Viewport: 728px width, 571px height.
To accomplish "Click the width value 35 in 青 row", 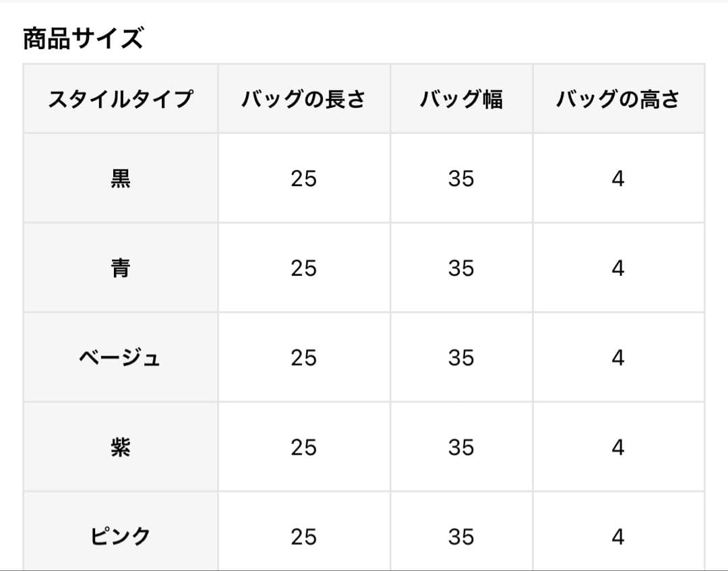I will point(461,268).
